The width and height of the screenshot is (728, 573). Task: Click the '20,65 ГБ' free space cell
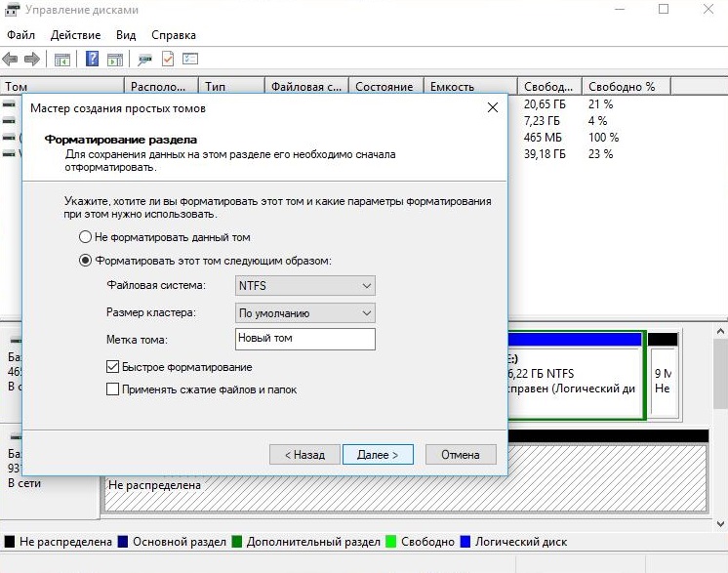[x=545, y=104]
